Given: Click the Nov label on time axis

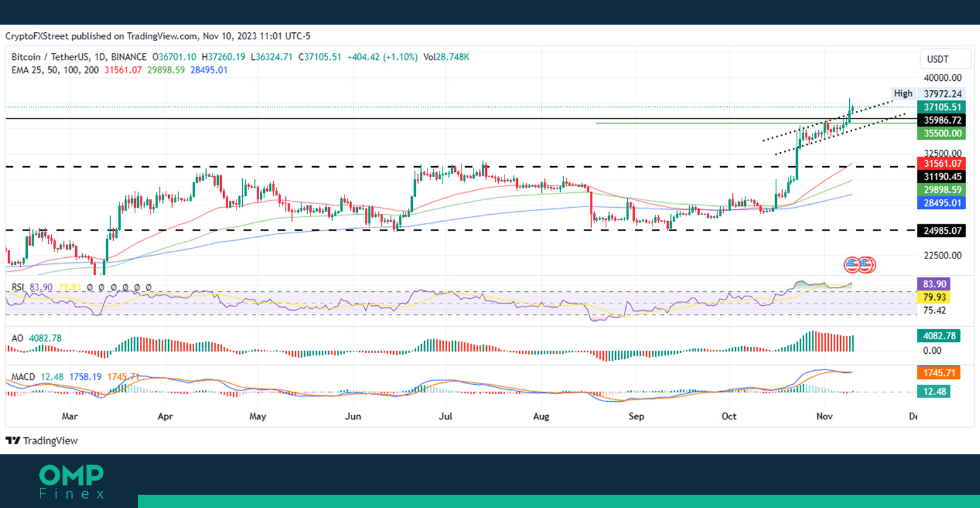Looking at the screenshot, I should click(824, 416).
